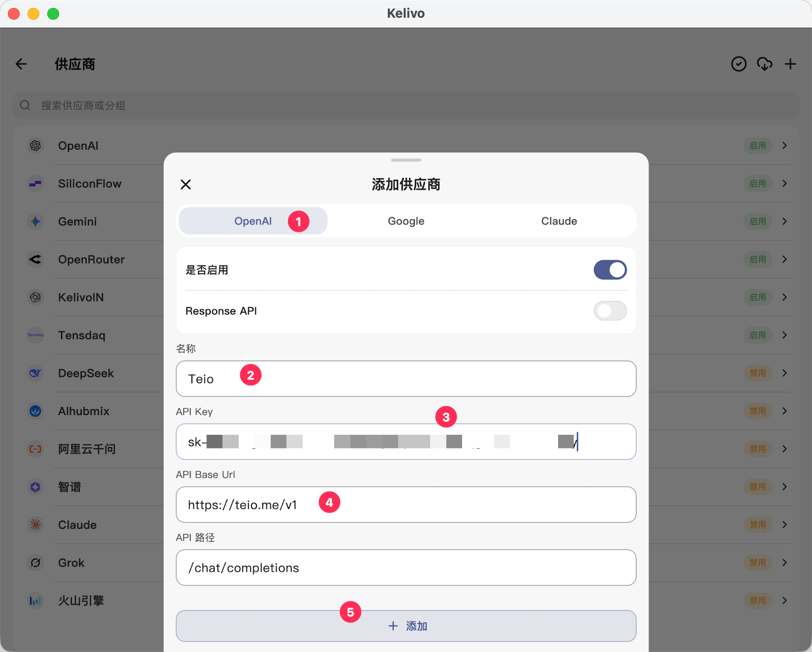Focus the API 路径 field
This screenshot has width=812, height=652.
click(x=406, y=568)
